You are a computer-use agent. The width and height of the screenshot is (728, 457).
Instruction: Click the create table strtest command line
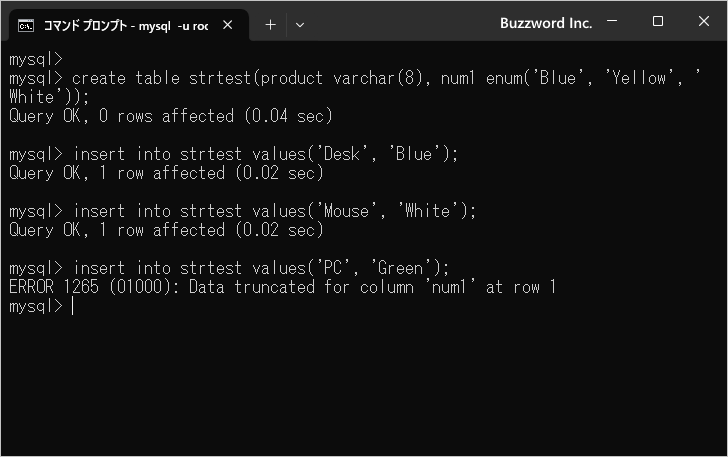coord(355,78)
